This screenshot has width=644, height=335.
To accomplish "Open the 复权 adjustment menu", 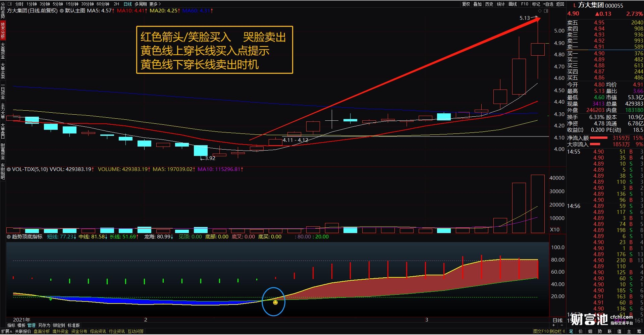I will (x=466, y=4).
